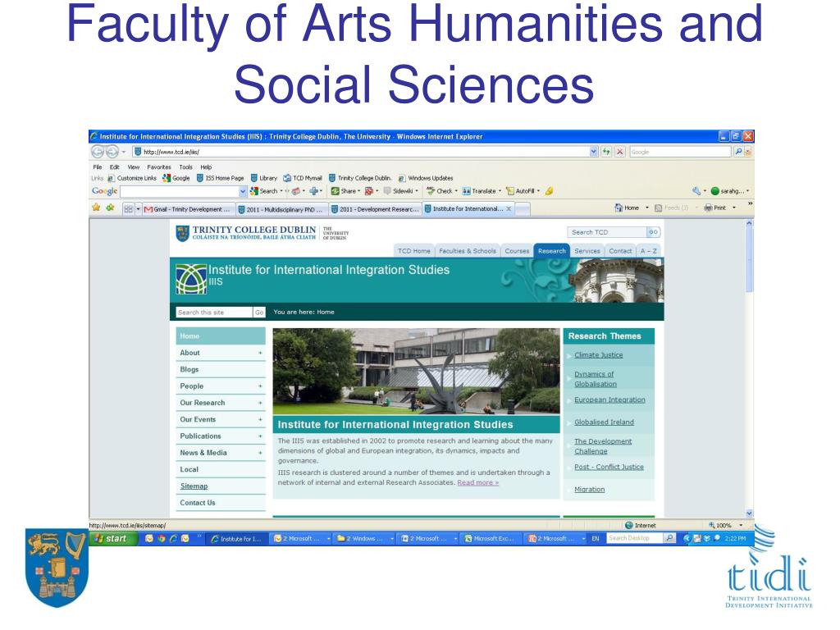Click the campus building photo on homepage
Viewport: 840px width, 630px height.
point(416,372)
